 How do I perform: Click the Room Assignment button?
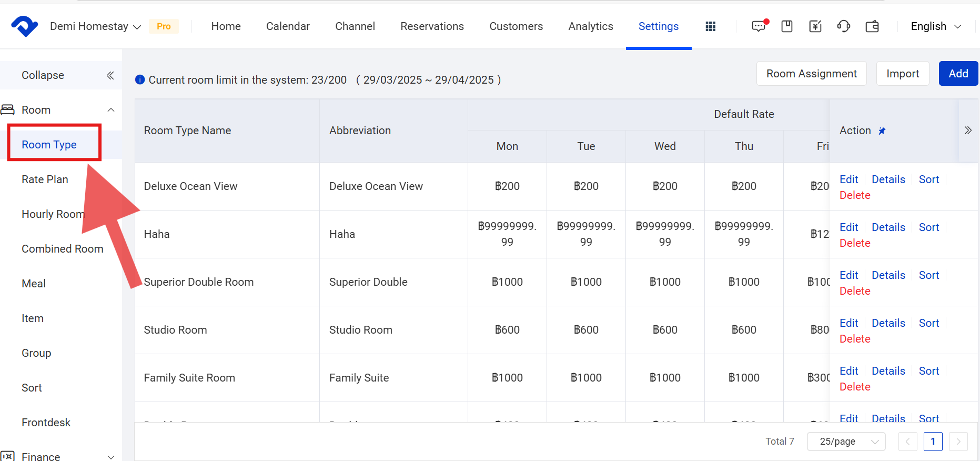click(811, 74)
